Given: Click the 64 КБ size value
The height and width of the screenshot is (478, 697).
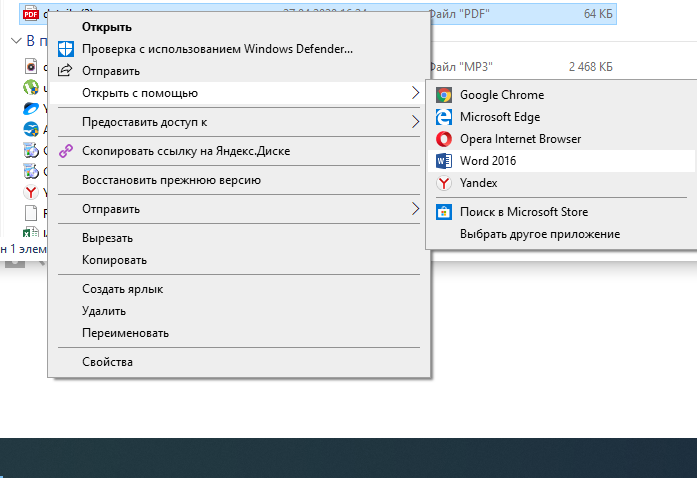Looking at the screenshot, I should (x=598, y=14).
